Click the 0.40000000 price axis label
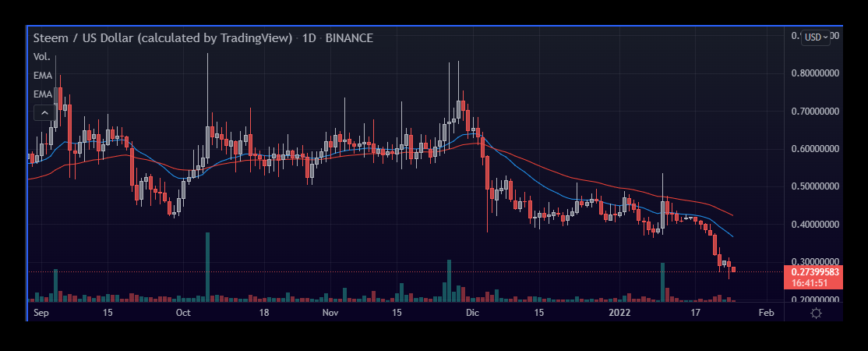 tap(816, 224)
